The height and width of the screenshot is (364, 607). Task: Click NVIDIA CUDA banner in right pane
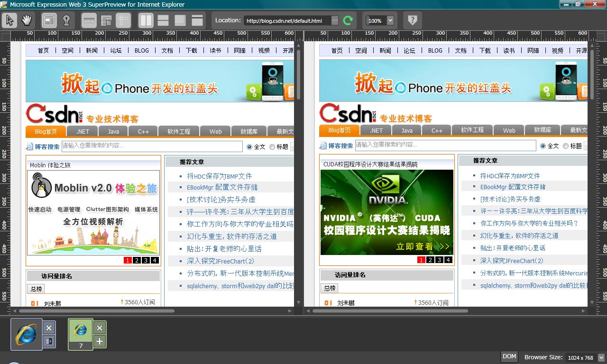(387, 212)
